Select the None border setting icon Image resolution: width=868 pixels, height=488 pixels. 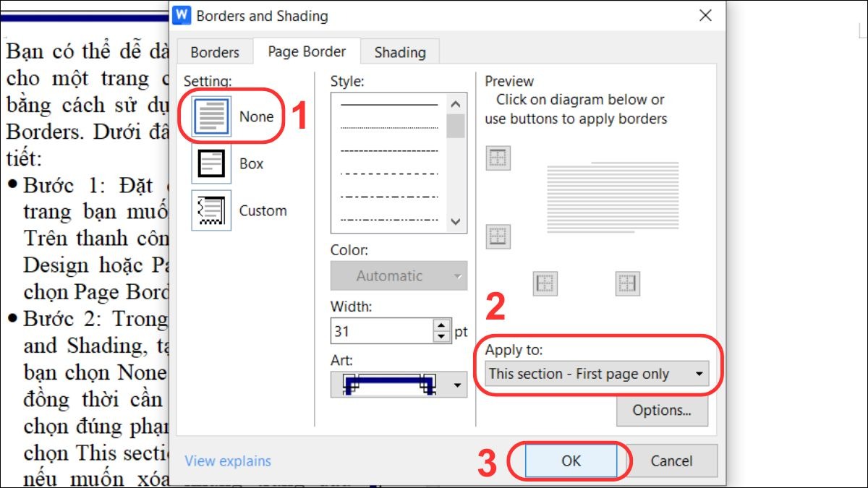coord(211,117)
